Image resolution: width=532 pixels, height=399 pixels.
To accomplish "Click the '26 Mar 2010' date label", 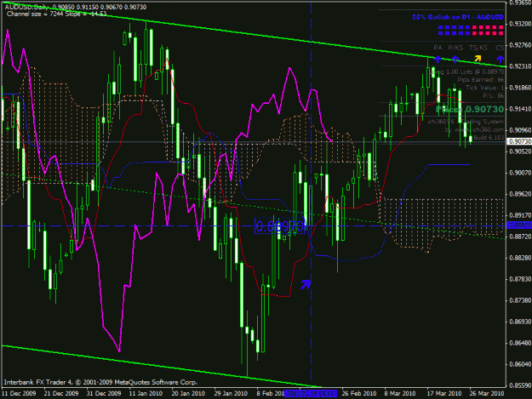I will (x=487, y=393).
